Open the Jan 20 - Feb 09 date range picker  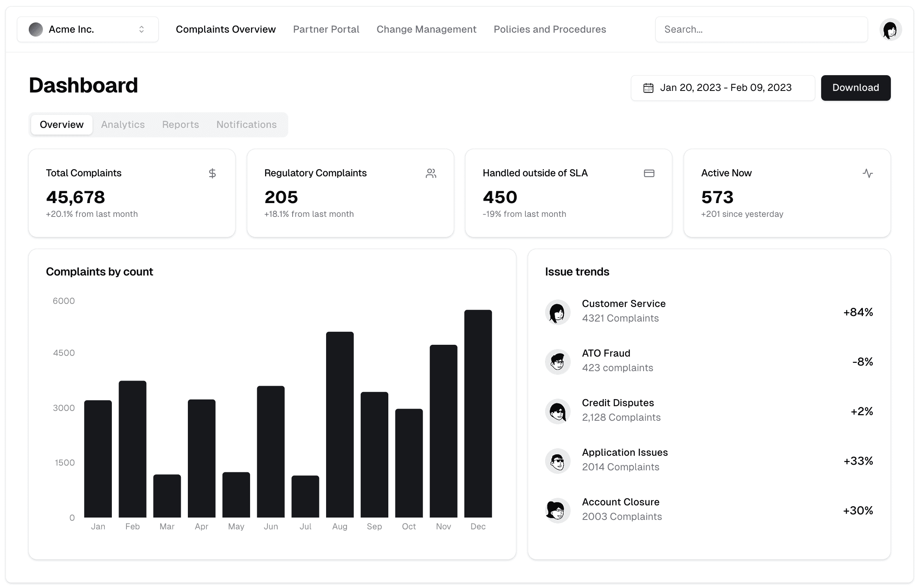point(723,88)
